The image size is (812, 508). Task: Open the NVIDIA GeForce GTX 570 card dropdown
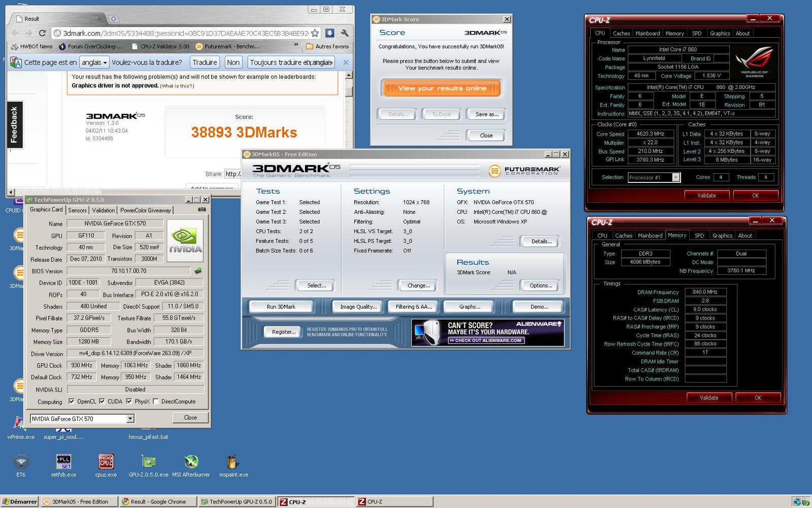82,419
